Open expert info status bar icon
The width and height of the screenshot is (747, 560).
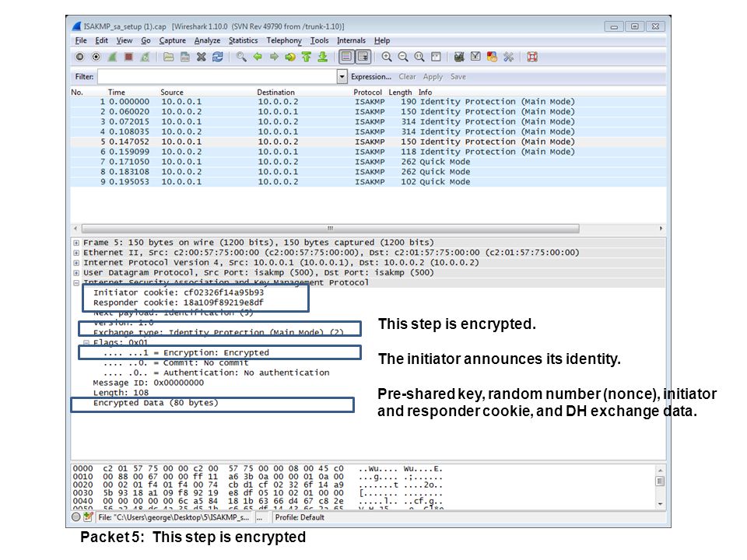(x=76, y=517)
